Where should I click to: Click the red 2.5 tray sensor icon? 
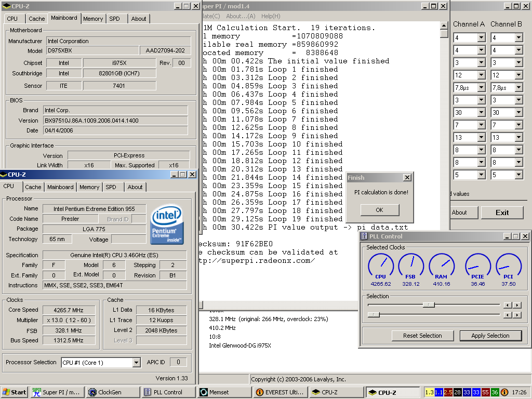448,392
